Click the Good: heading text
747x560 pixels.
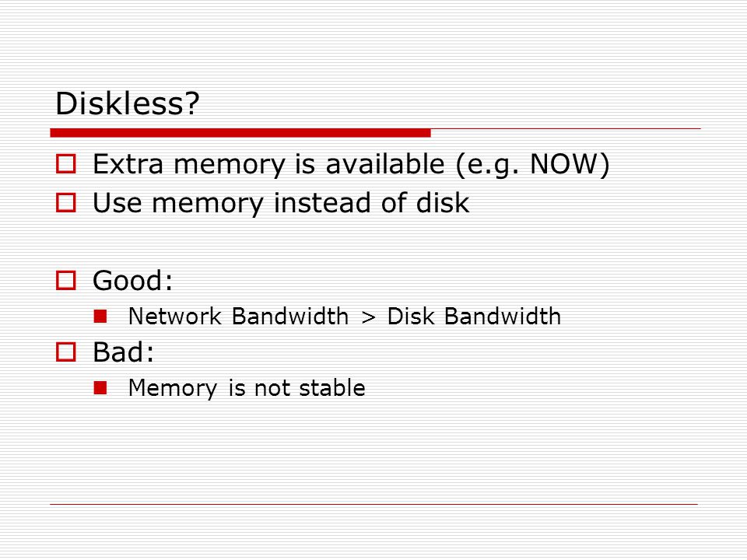coord(132,281)
